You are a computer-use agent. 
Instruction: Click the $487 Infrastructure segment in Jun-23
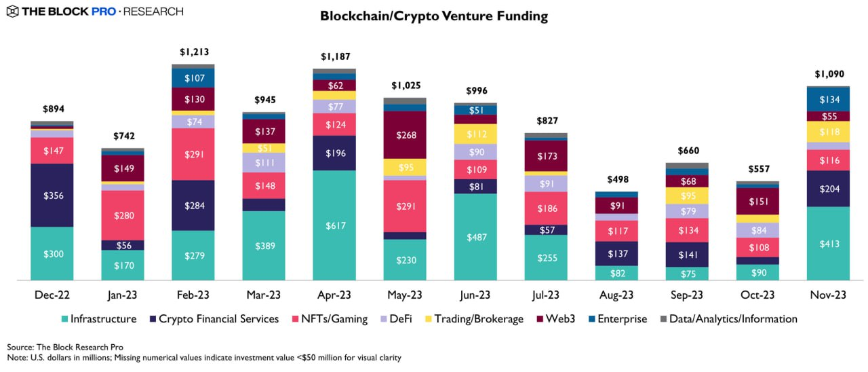click(475, 237)
